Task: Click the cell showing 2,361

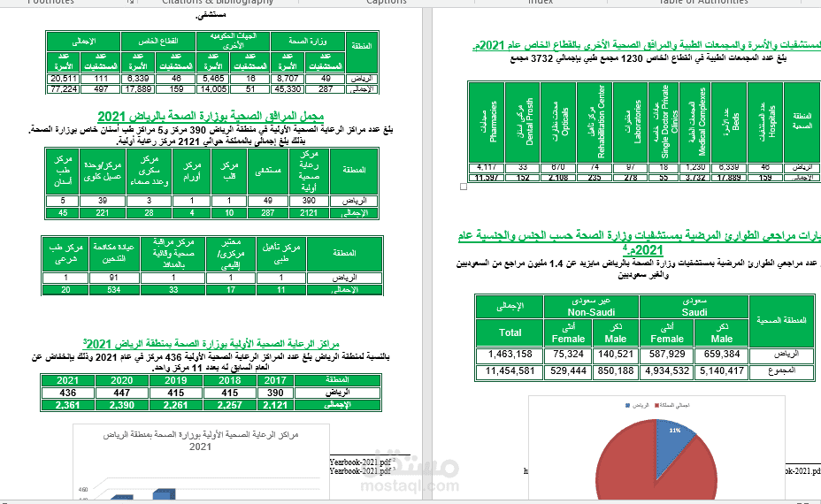Action: pyautogui.click(x=67, y=405)
